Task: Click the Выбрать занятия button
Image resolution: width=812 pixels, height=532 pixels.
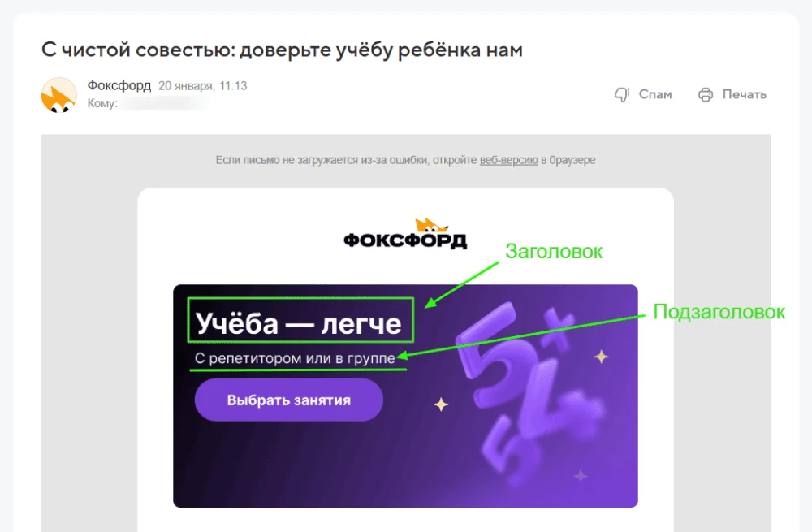Action: tap(289, 400)
